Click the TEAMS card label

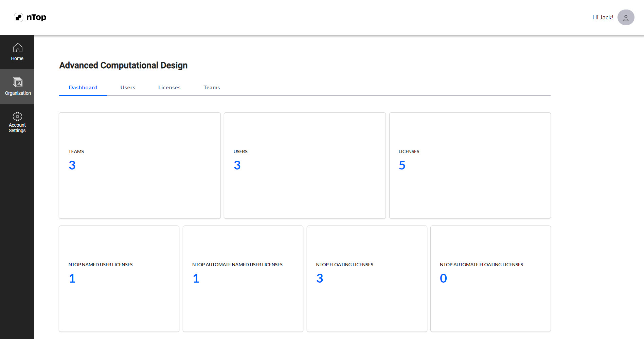pos(76,151)
